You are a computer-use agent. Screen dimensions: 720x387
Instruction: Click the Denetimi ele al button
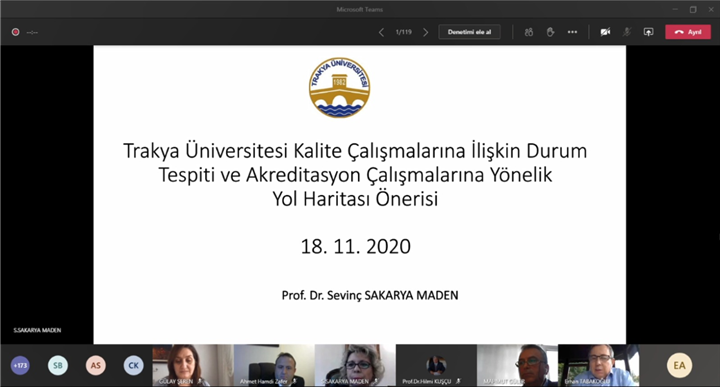(x=469, y=32)
